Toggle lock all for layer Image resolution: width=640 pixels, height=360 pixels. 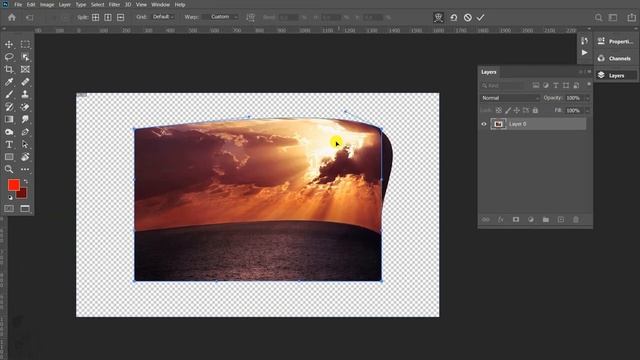[x=535, y=111]
